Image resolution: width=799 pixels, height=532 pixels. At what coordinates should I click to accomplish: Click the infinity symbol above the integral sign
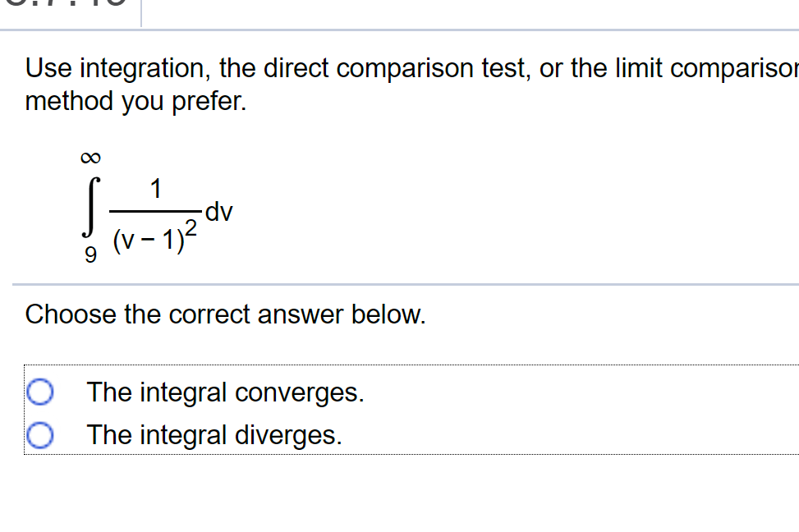tap(90, 156)
